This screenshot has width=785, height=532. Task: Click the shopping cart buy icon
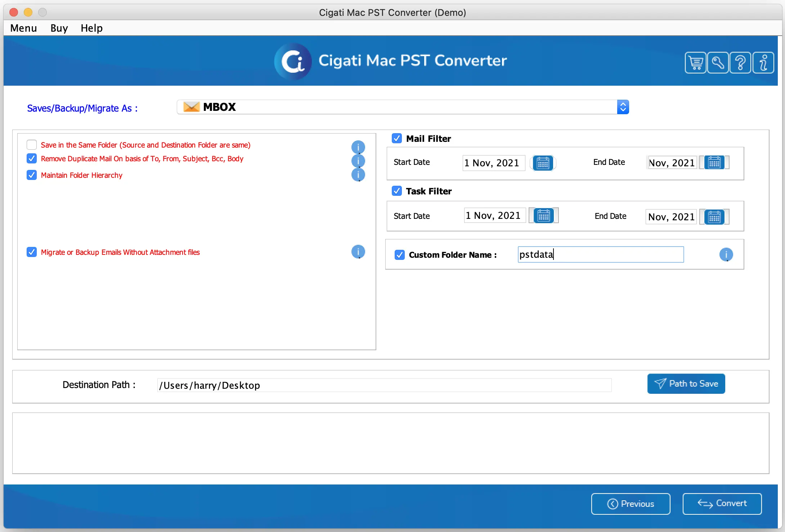pos(695,63)
